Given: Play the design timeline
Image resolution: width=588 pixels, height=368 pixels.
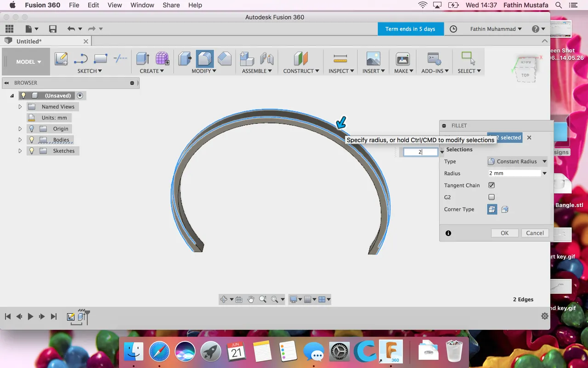Looking at the screenshot, I should (30, 316).
